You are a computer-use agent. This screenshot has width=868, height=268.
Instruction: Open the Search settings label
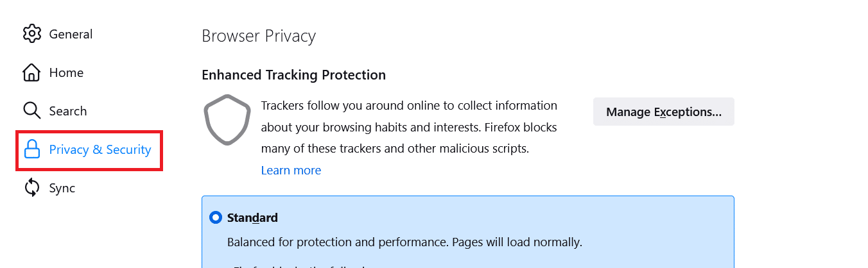click(68, 111)
